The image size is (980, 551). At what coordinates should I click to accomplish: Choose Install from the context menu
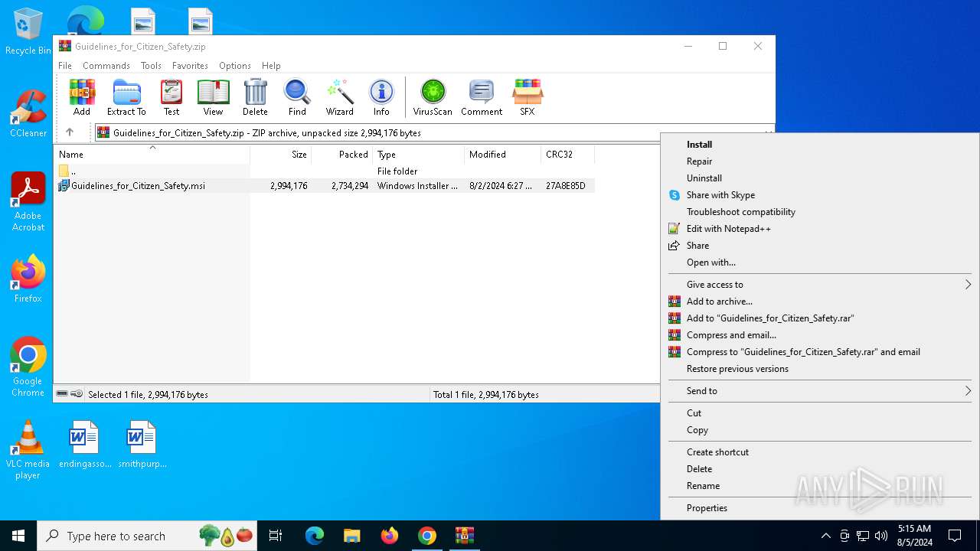[819, 145]
